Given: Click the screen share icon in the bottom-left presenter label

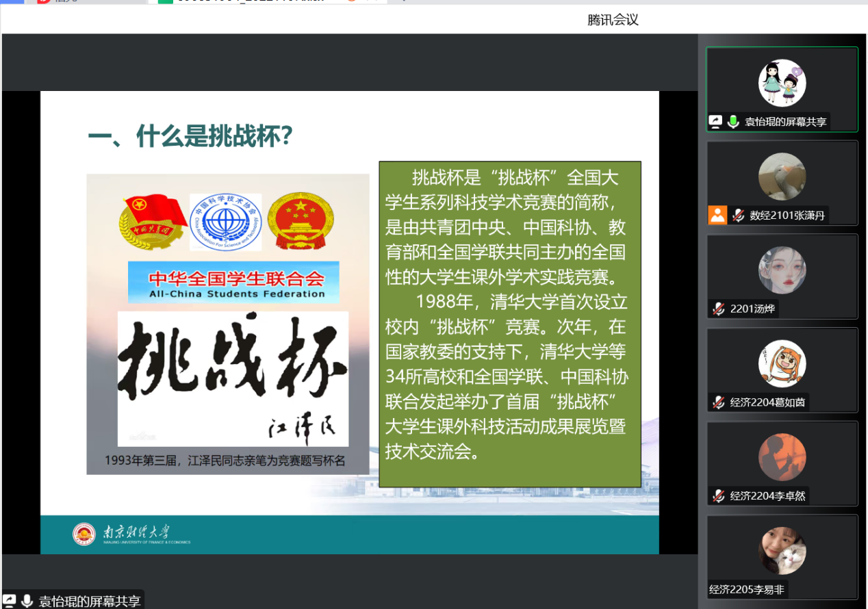Looking at the screenshot, I should (10, 601).
